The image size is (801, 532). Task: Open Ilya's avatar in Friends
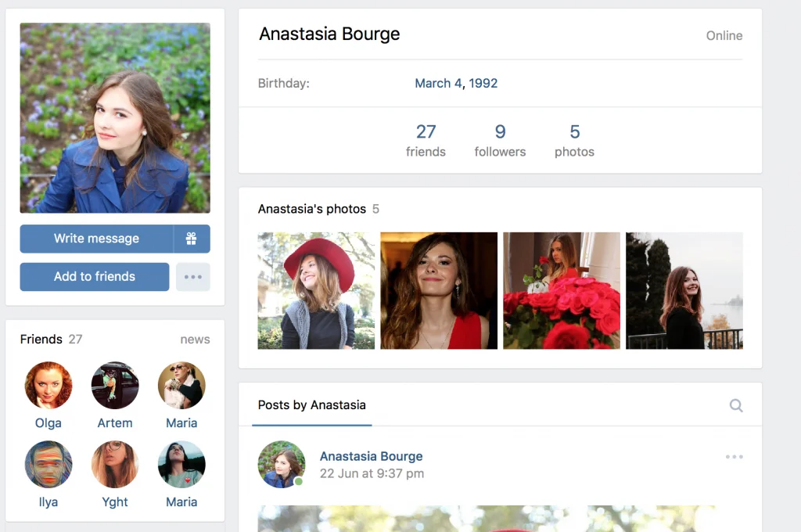[48, 465]
